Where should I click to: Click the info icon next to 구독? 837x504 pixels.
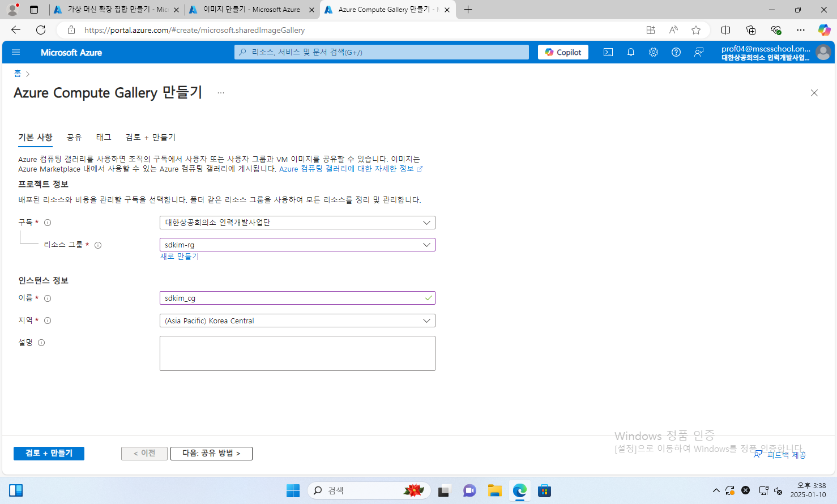click(x=48, y=223)
